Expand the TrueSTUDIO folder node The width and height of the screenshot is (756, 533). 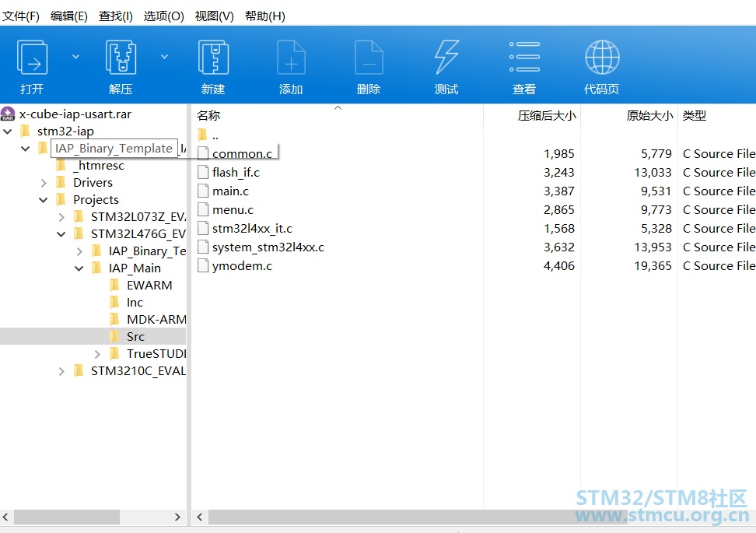(97, 354)
